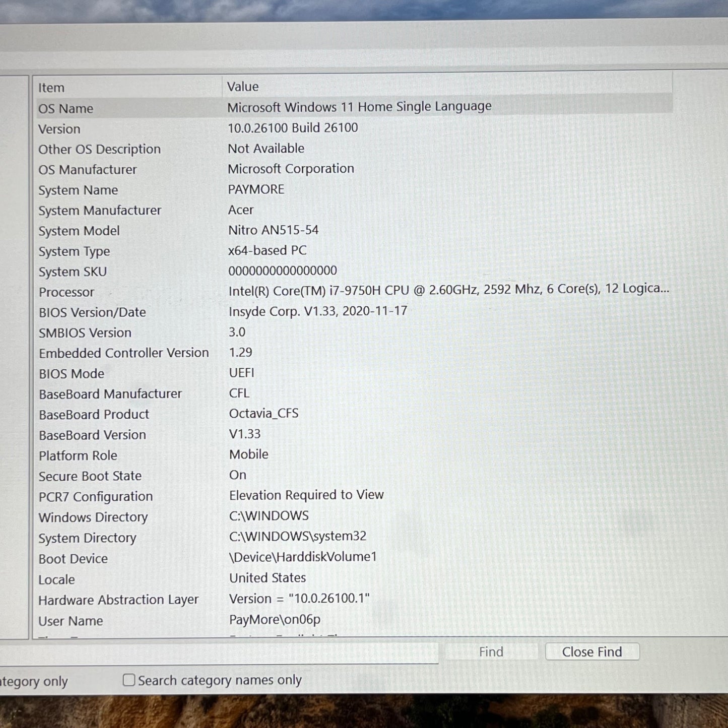
Task: Click the \Device\HarddiskVolume1 value
Action: pos(303,557)
